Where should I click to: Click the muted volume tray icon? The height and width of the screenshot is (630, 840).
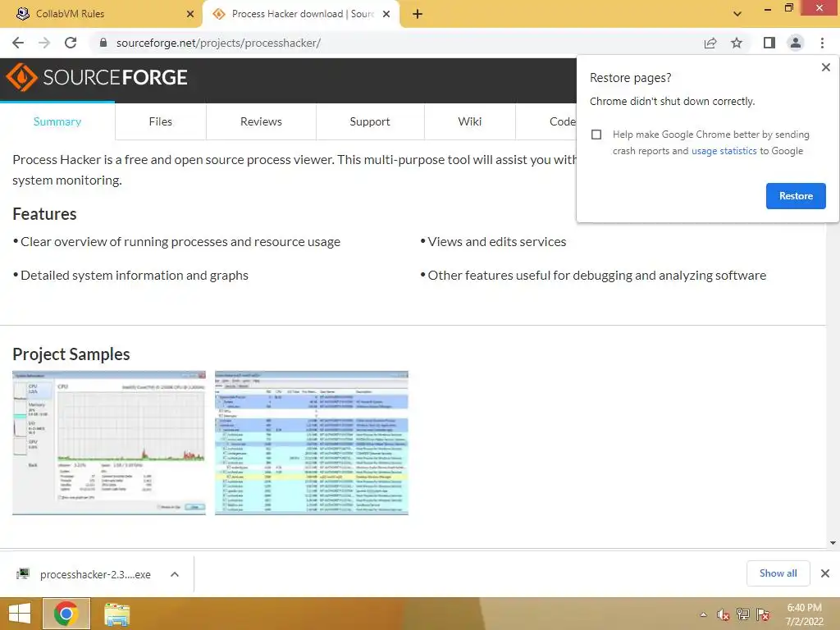click(x=723, y=614)
